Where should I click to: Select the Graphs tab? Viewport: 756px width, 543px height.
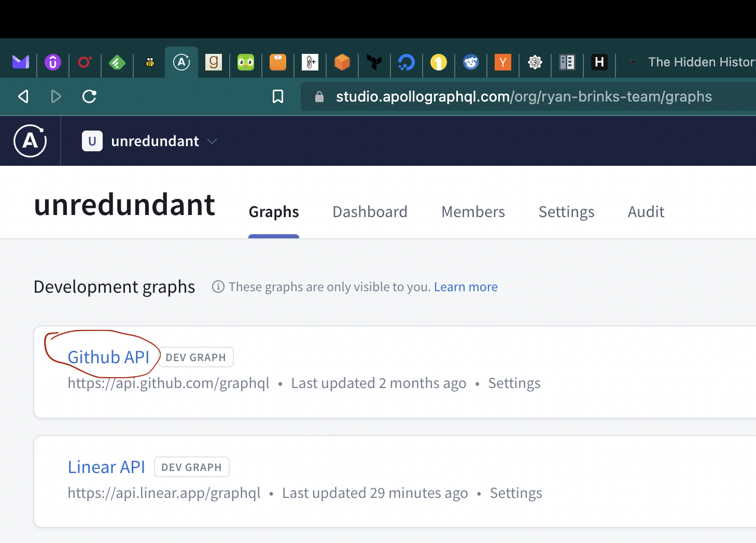[274, 212]
